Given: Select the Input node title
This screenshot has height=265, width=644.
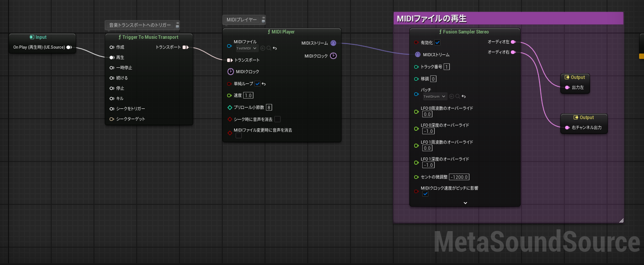Looking at the screenshot, I should point(41,37).
